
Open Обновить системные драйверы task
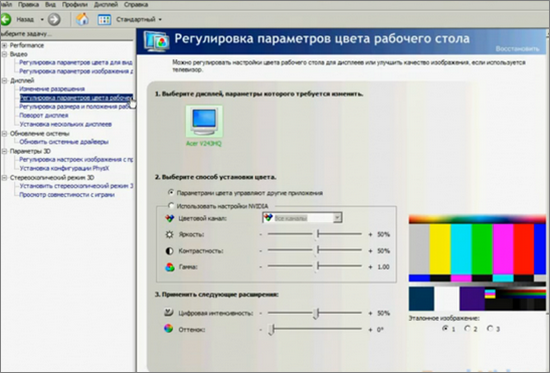click(x=64, y=142)
